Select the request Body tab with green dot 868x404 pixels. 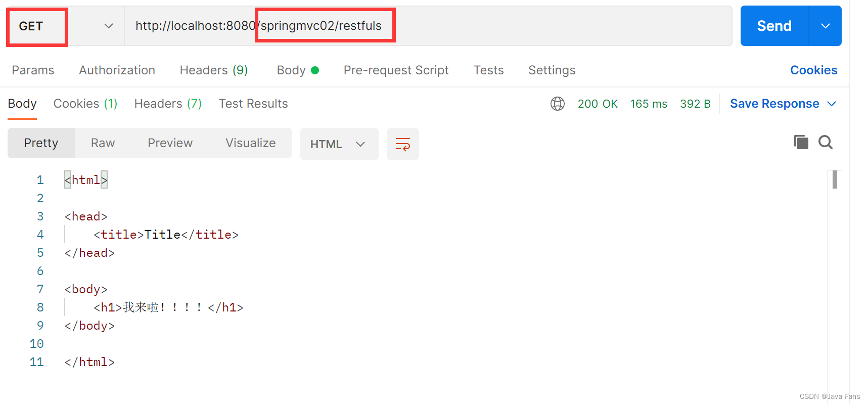(298, 70)
